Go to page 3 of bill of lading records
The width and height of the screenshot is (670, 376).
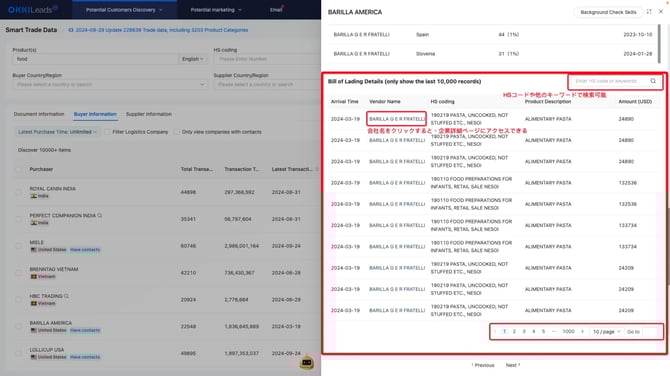[524, 332]
